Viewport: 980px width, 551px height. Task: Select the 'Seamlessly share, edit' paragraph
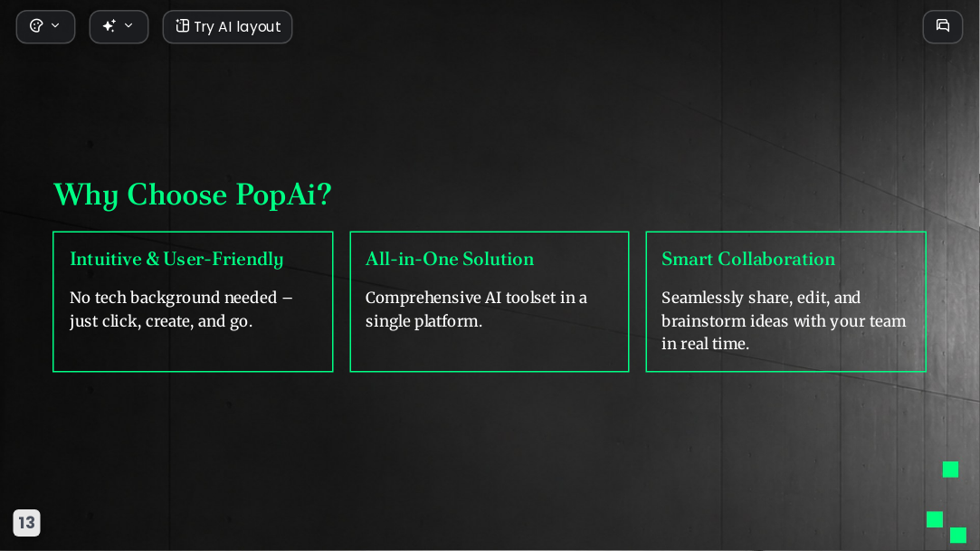coord(784,320)
